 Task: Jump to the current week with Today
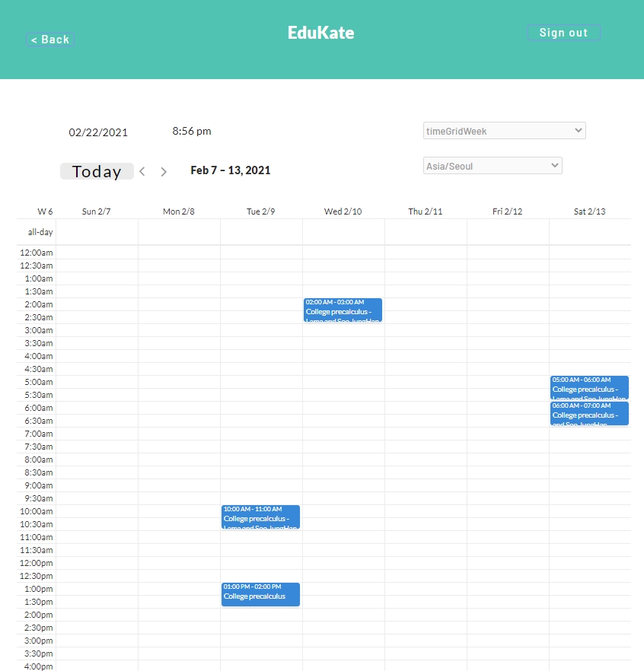pos(97,171)
